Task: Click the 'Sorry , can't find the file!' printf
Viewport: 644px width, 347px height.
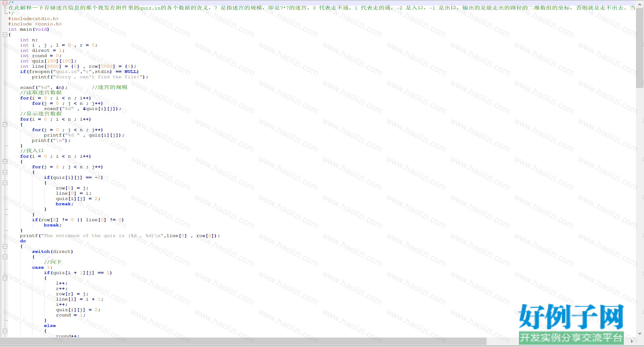Action: pyautogui.click(x=90, y=77)
